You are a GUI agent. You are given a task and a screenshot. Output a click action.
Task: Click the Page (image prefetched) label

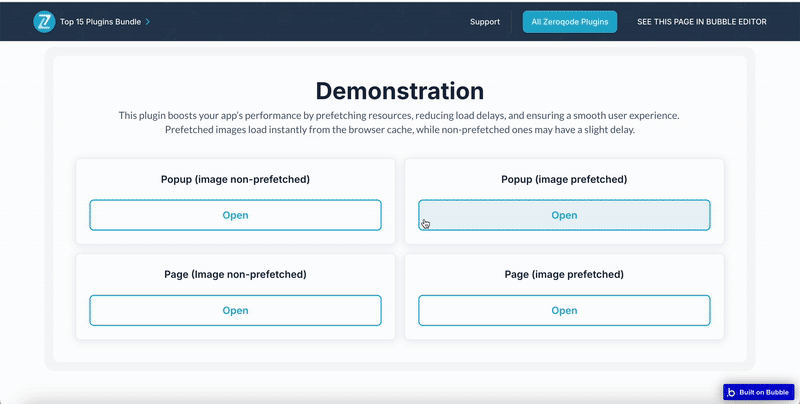(x=564, y=274)
